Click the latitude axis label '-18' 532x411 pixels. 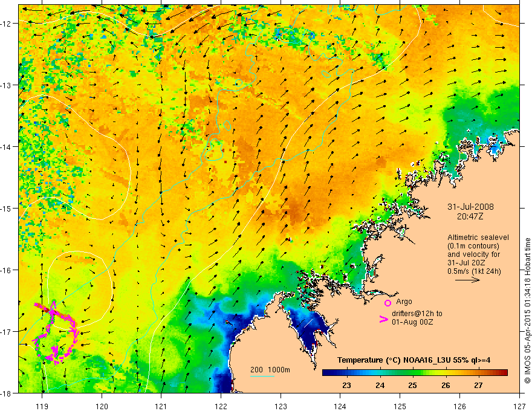[5, 393]
